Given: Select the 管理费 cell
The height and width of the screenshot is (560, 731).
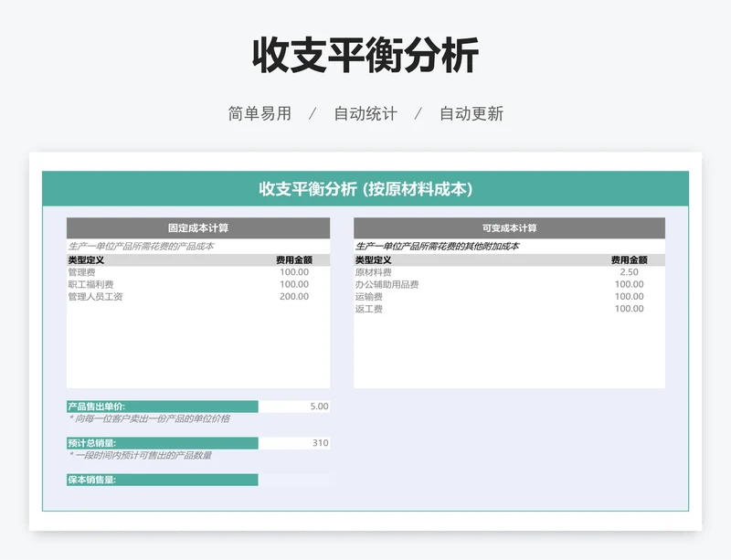Looking at the screenshot, I should click(82, 272).
